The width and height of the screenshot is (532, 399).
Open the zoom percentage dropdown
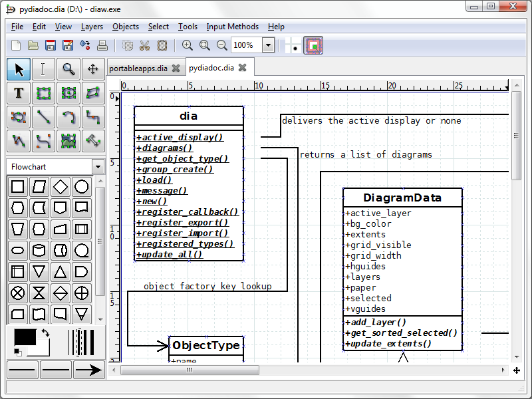click(268, 45)
